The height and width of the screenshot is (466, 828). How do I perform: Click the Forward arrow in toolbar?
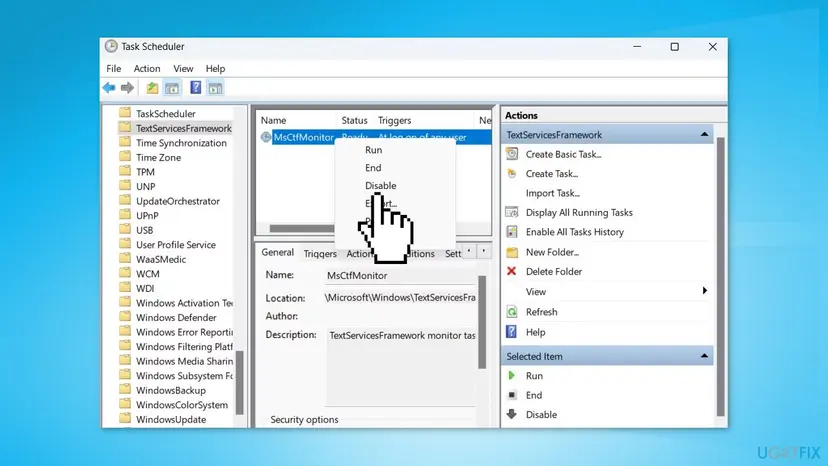coord(127,88)
